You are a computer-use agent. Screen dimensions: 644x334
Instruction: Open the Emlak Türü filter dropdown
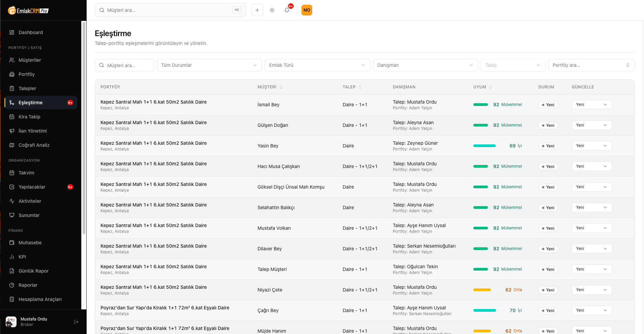[x=317, y=65]
